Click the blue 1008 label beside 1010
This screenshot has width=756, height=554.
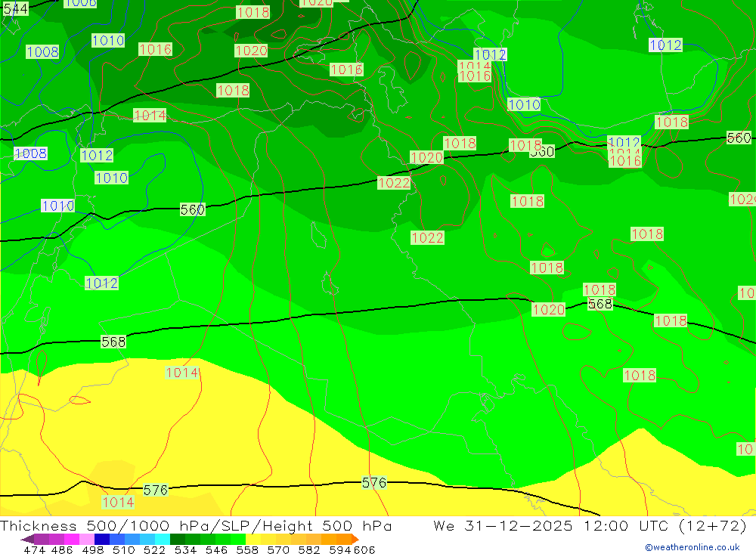click(x=42, y=51)
